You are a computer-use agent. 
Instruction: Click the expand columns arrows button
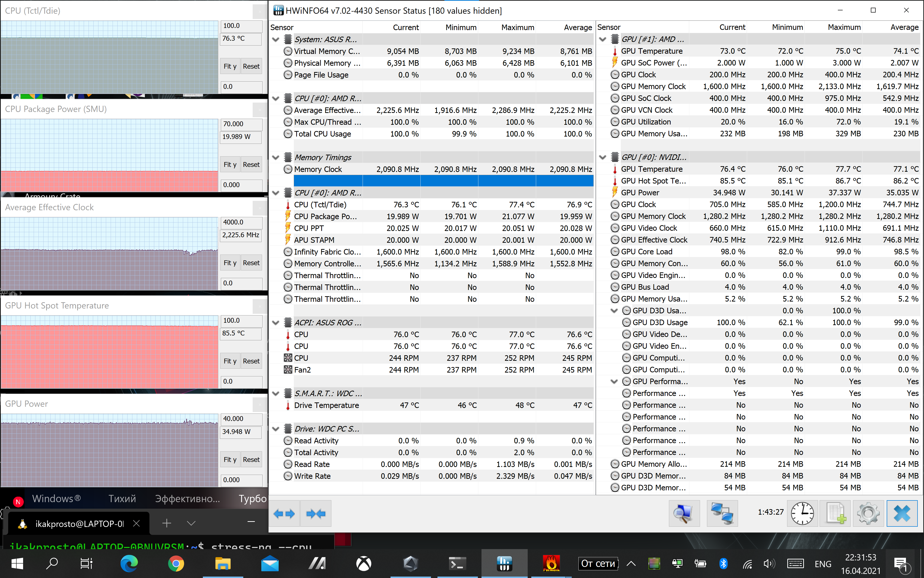(284, 513)
